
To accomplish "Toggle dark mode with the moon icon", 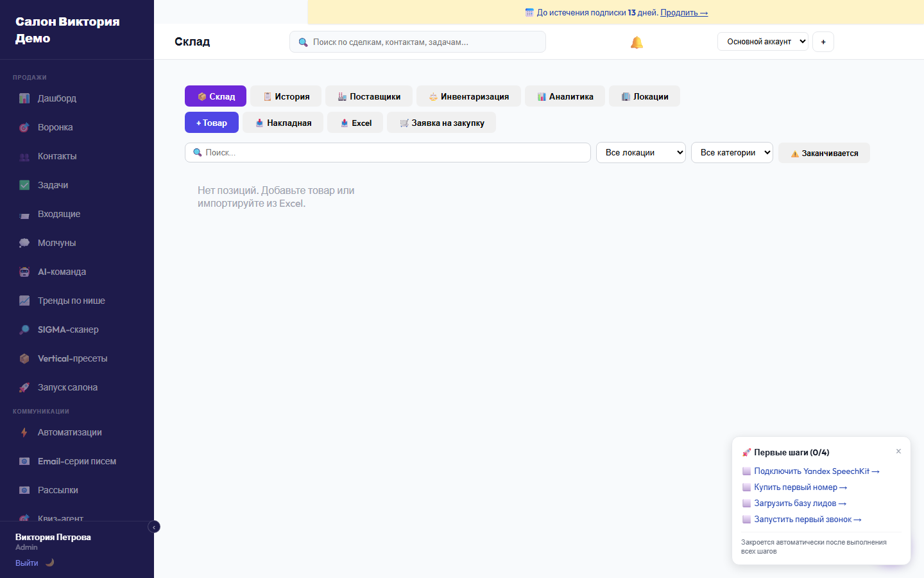I will coord(49,563).
